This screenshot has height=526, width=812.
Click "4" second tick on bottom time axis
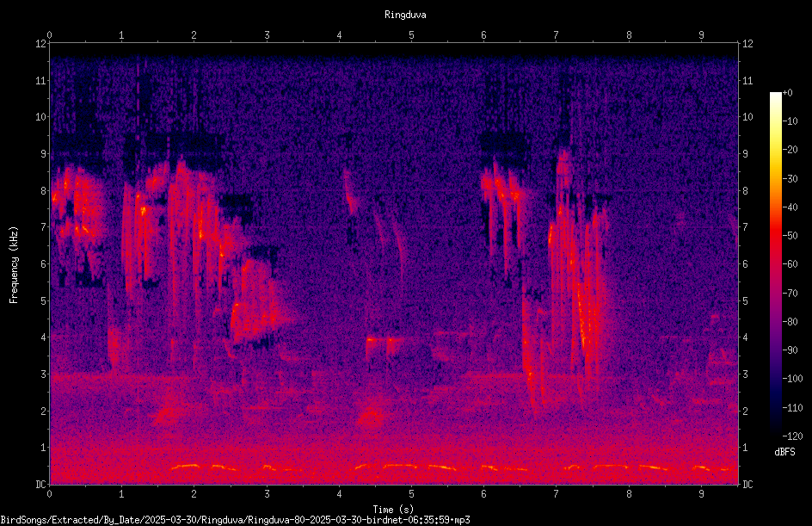click(x=339, y=494)
